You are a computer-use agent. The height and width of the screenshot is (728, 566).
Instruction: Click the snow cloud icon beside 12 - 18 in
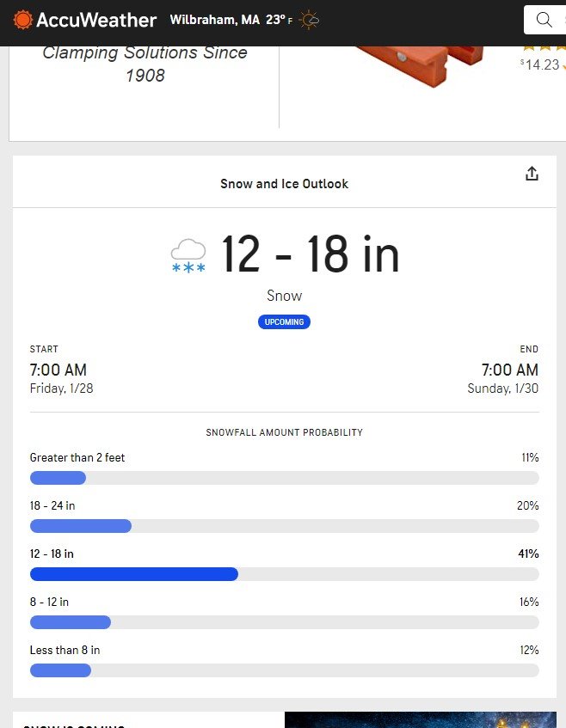coord(188,255)
